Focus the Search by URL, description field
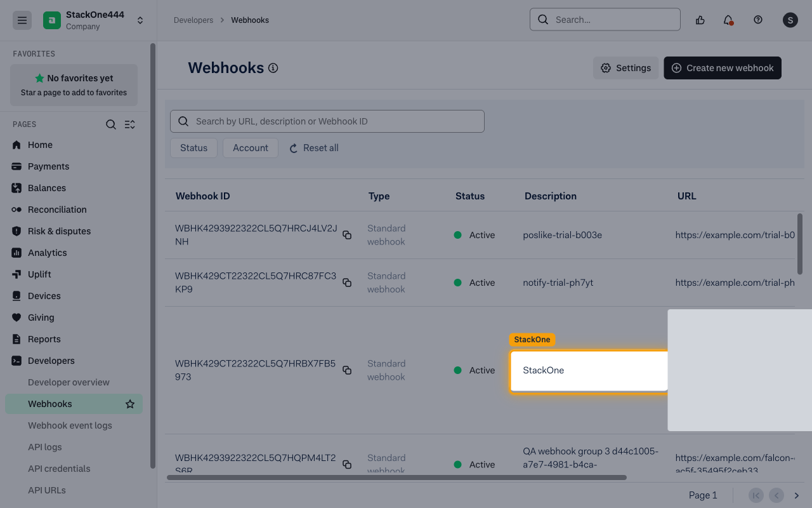Screen dimensions: 812x508 [327, 121]
